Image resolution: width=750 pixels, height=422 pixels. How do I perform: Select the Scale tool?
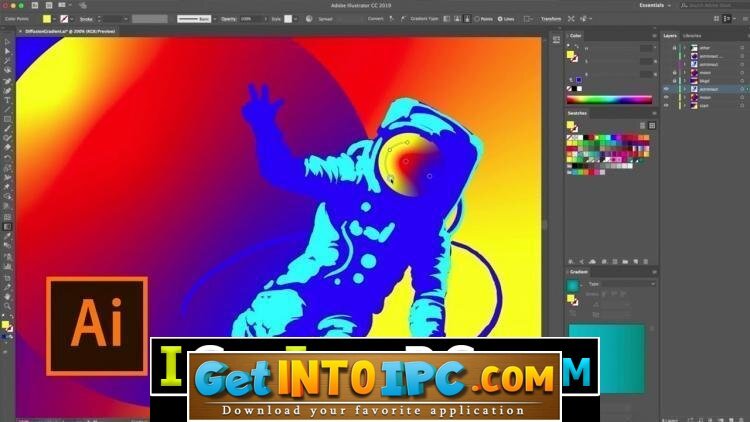[x=7, y=167]
